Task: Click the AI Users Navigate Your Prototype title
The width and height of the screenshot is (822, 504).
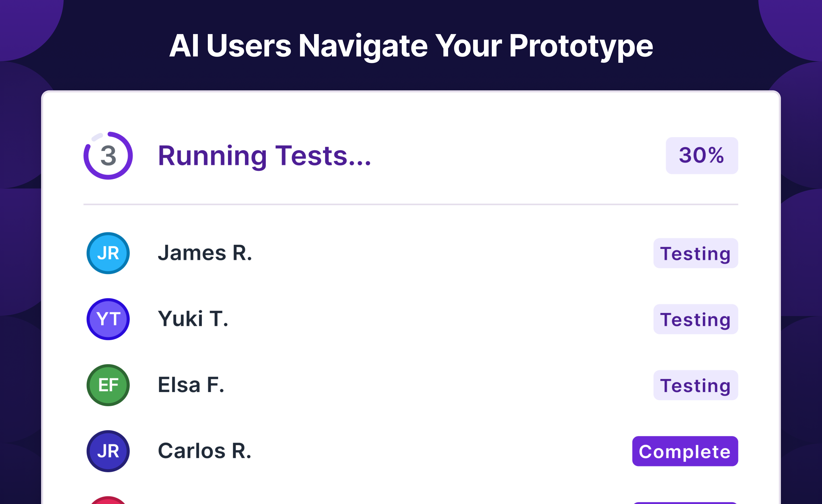Action: 411,46
